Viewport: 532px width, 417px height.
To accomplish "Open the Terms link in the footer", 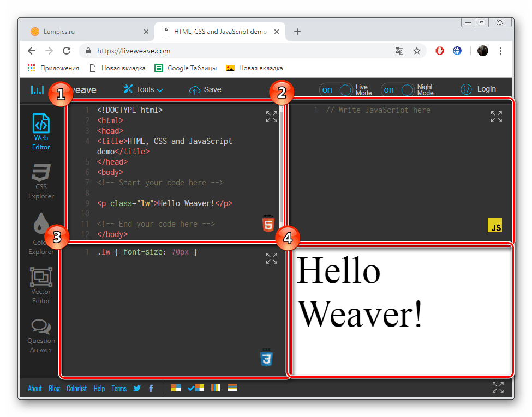I will tap(119, 389).
